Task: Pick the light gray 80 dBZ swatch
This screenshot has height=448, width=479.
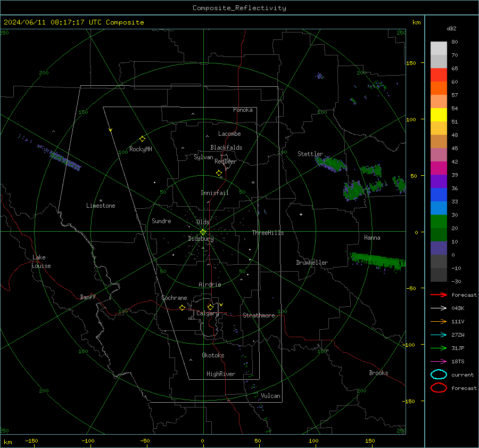Action: [439, 48]
